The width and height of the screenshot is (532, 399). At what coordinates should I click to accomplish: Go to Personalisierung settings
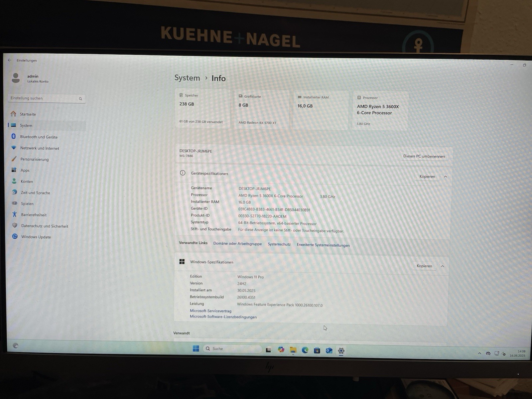pos(35,159)
